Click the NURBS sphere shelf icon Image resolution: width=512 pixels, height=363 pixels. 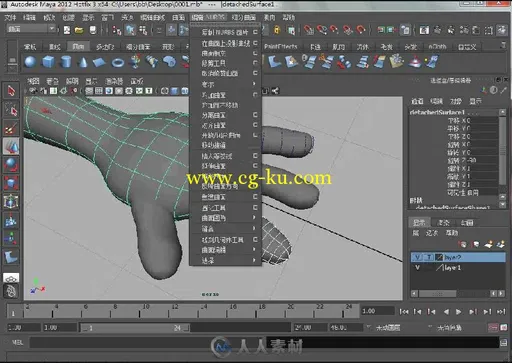[x=30, y=62]
